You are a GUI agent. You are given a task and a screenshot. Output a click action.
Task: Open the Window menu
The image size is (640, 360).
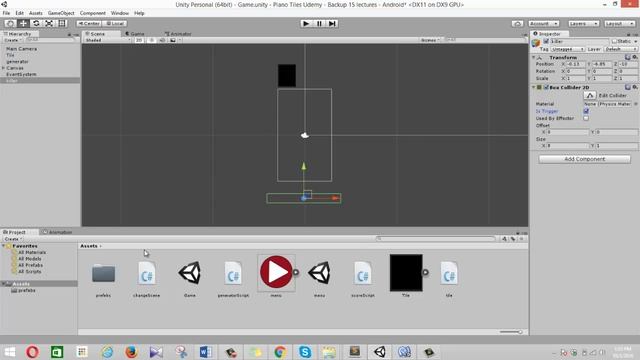tap(120, 13)
